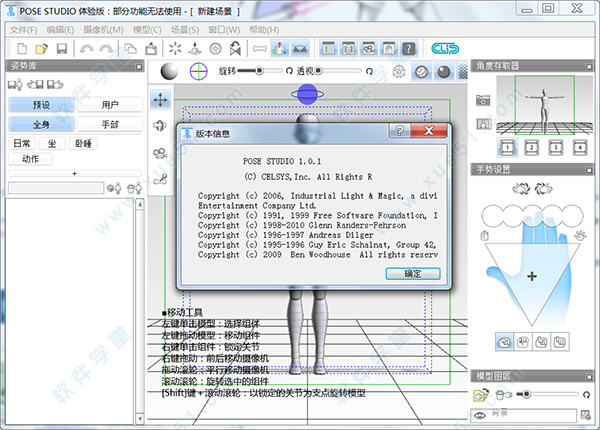Select the camera tool in viewport sidebar
Screen dimensions: 600x430
(x=160, y=153)
